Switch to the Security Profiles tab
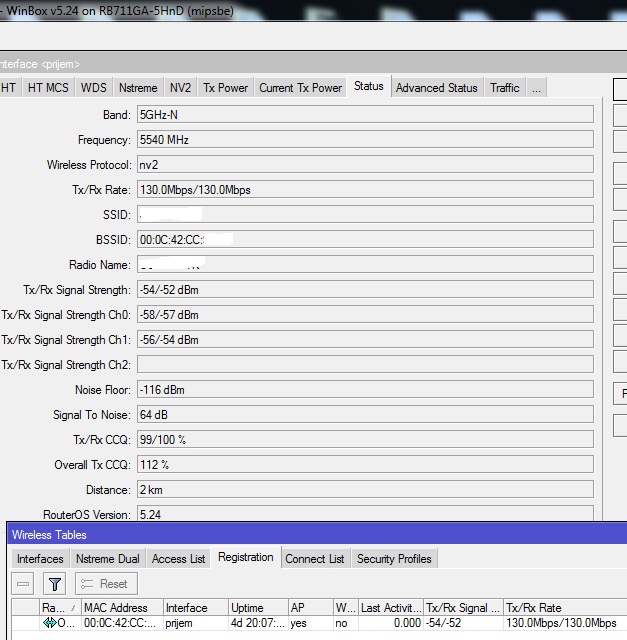The image size is (627, 640). pyautogui.click(x=394, y=558)
